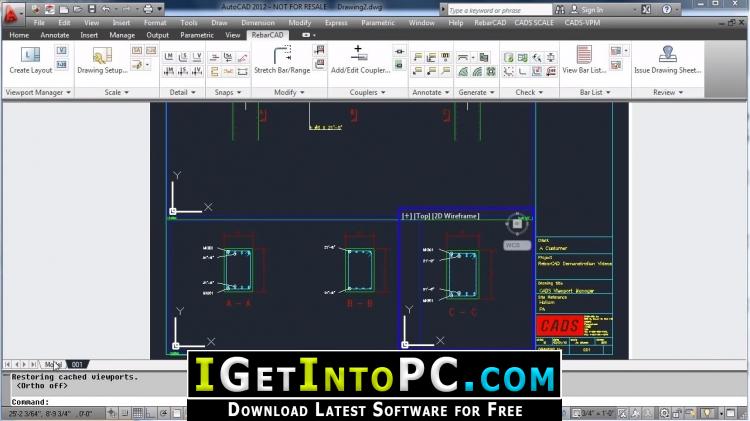750x421 pixels.
Task: Click the Undo arrow in quick access toolbar
Action: click(x=106, y=9)
